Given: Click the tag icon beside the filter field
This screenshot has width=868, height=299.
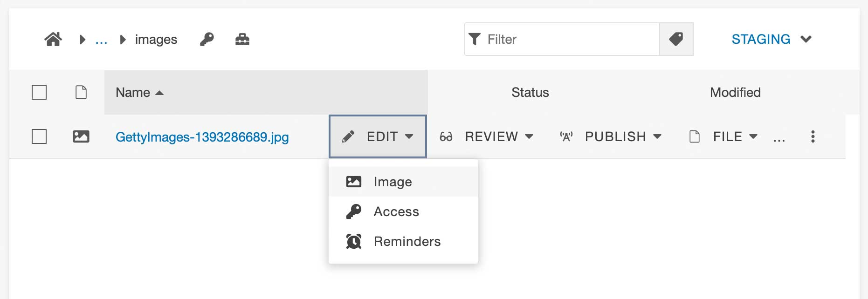Looking at the screenshot, I should point(677,39).
